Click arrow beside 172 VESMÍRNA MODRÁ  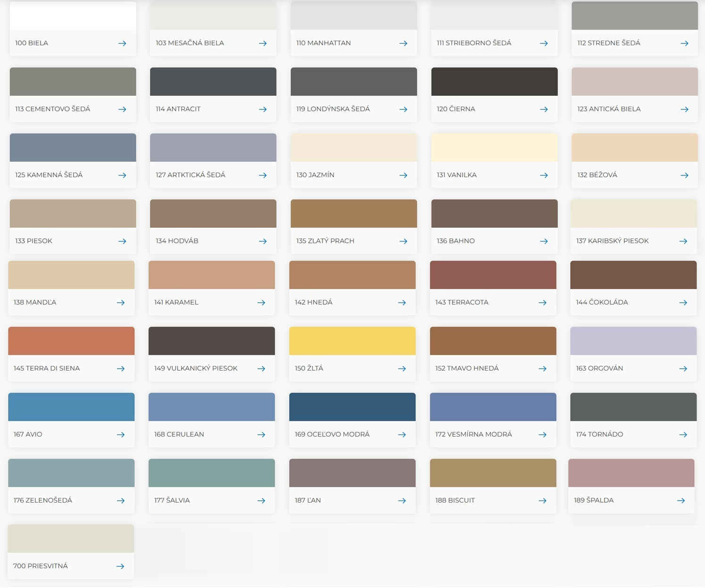[x=542, y=435]
